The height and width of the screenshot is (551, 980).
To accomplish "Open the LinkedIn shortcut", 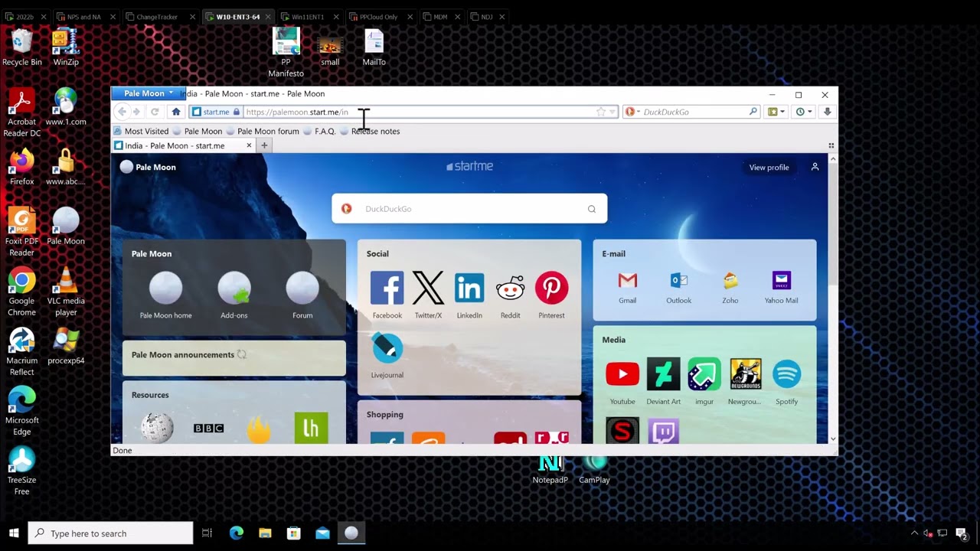I will pos(469,295).
